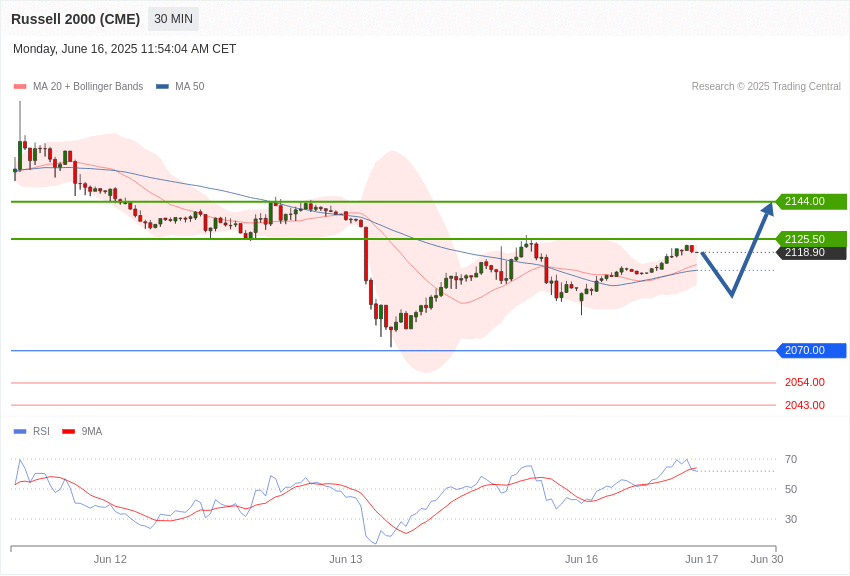Viewport: 850px width, 576px height.
Task: Click the Jun 30 date axis label
Action: pos(767,559)
